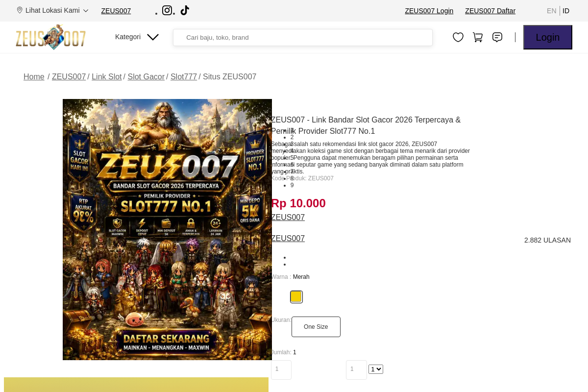Click the second quantity input field
Screen dimensions: 588x392
[356, 370]
